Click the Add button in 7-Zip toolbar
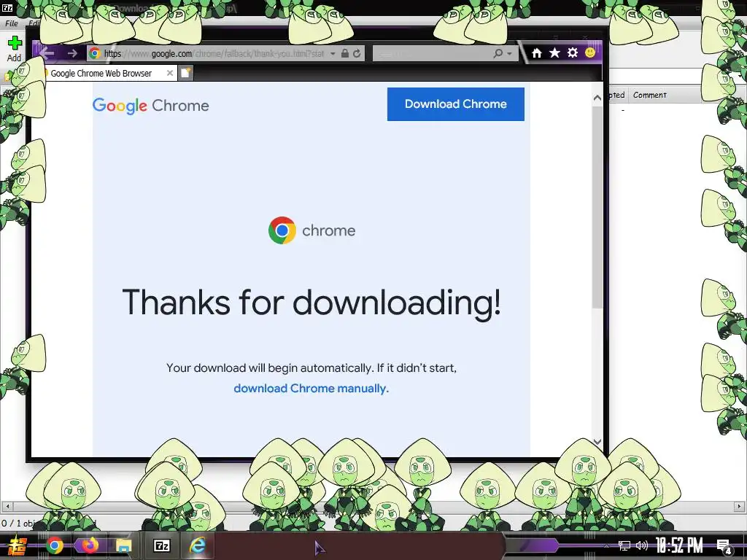 15,49
